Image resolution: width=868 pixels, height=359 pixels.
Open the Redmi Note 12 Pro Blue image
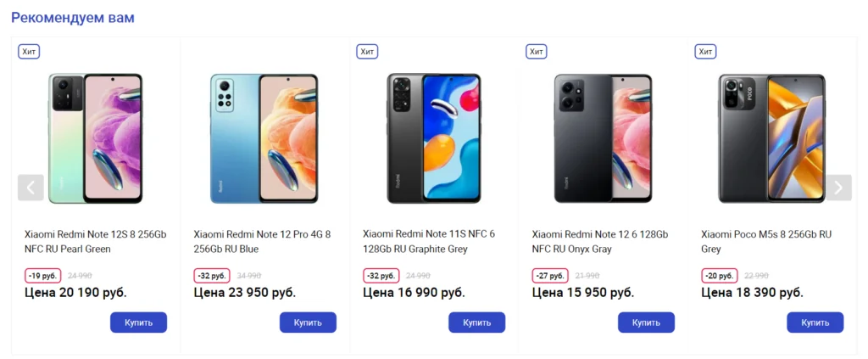pyautogui.click(x=264, y=138)
